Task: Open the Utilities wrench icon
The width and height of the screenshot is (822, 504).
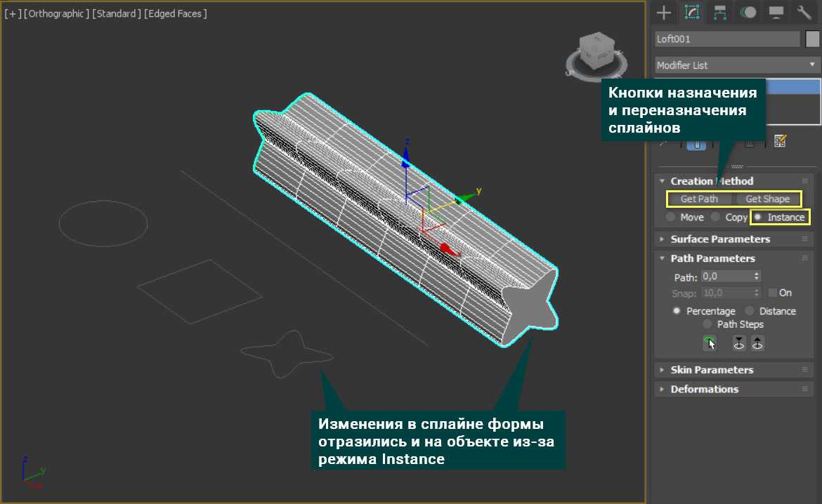Action: pos(804,12)
